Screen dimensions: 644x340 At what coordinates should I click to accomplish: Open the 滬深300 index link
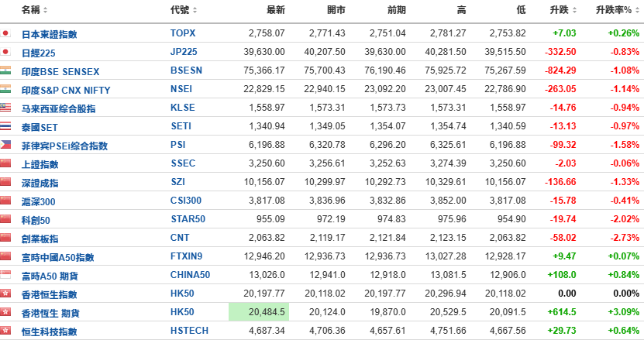(x=39, y=201)
